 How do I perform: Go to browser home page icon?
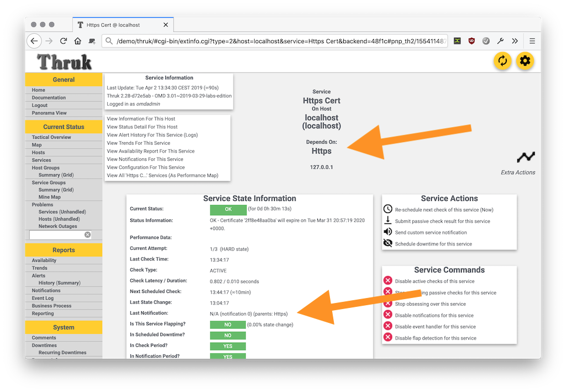point(77,41)
